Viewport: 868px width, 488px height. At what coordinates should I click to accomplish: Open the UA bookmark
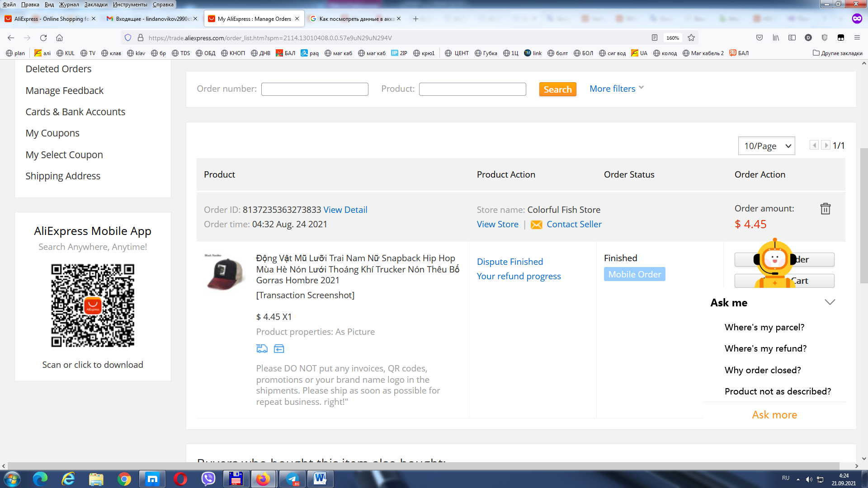(x=639, y=53)
